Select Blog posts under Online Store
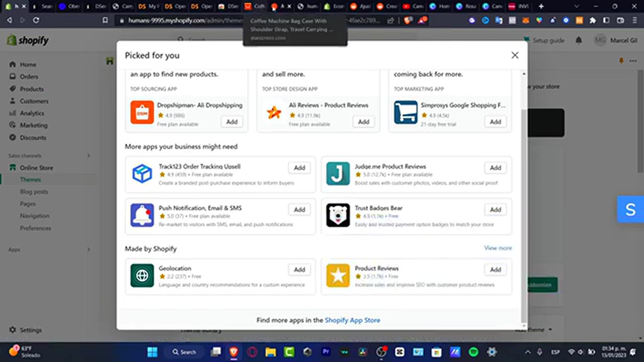Screen dimensions: 644x362 34,192
